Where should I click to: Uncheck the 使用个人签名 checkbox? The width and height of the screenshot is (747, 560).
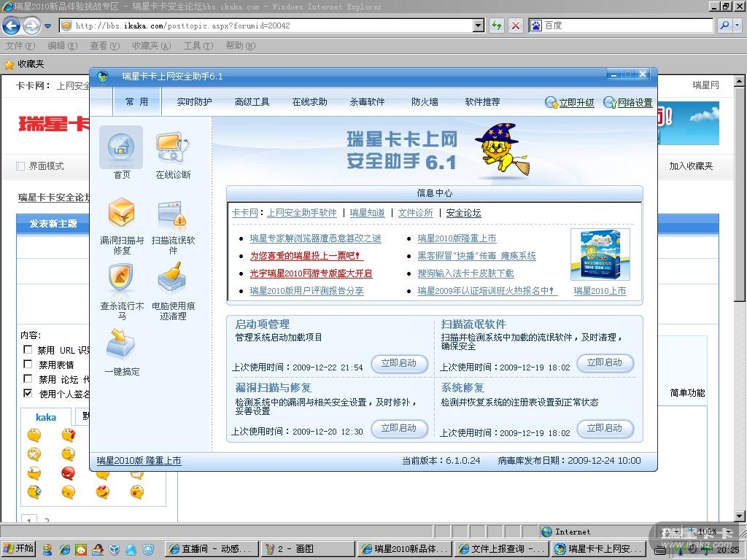pyautogui.click(x=28, y=393)
